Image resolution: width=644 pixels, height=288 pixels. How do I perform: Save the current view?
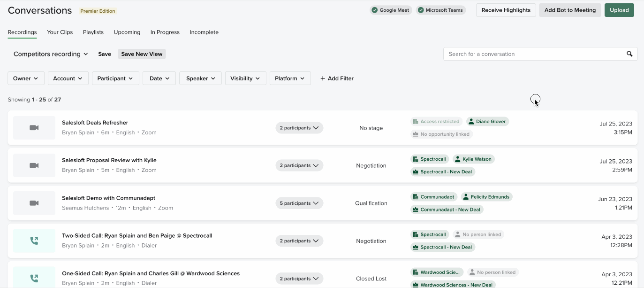(x=105, y=54)
